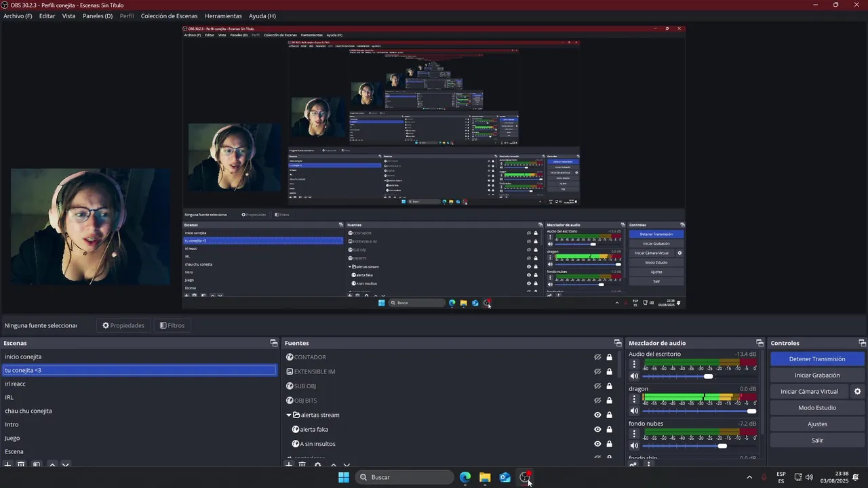Viewport: 868px width, 488px height.
Task: Adjust Audio del escritorio volume slider
Action: [x=699, y=376]
